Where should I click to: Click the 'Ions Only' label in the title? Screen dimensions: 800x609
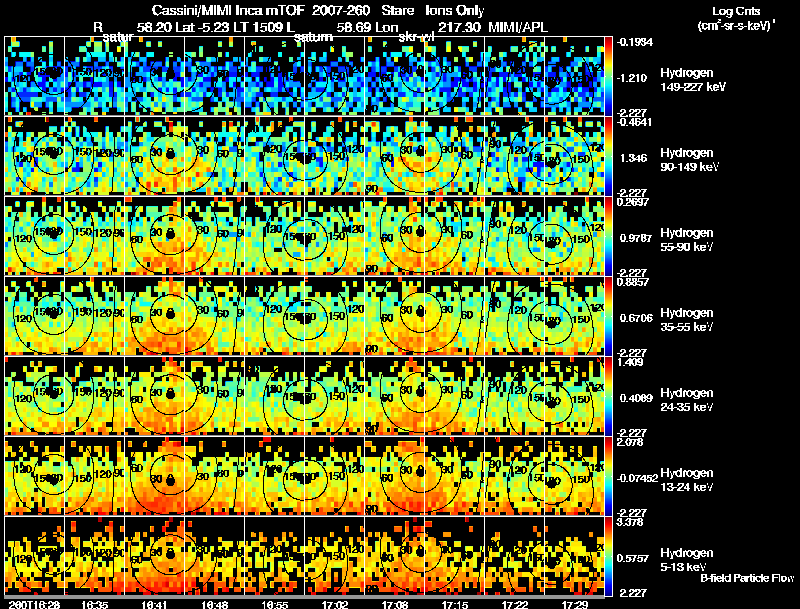454,10
